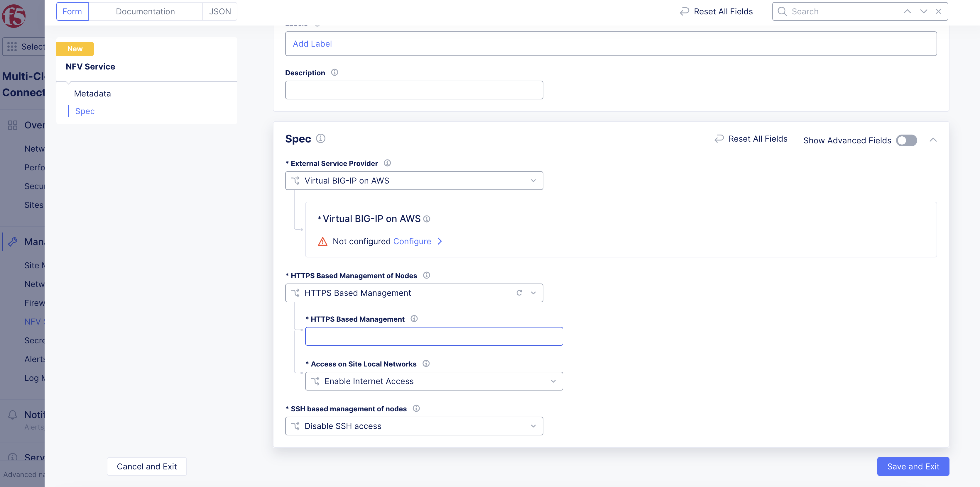Click the info icon beside SSH based management
The width and height of the screenshot is (980, 487).
[416, 409]
